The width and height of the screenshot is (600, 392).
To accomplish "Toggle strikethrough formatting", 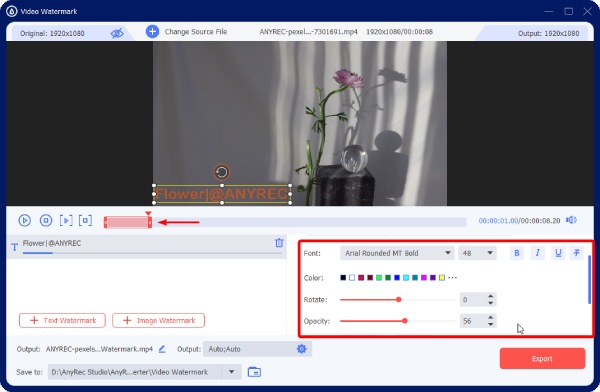I will (577, 253).
